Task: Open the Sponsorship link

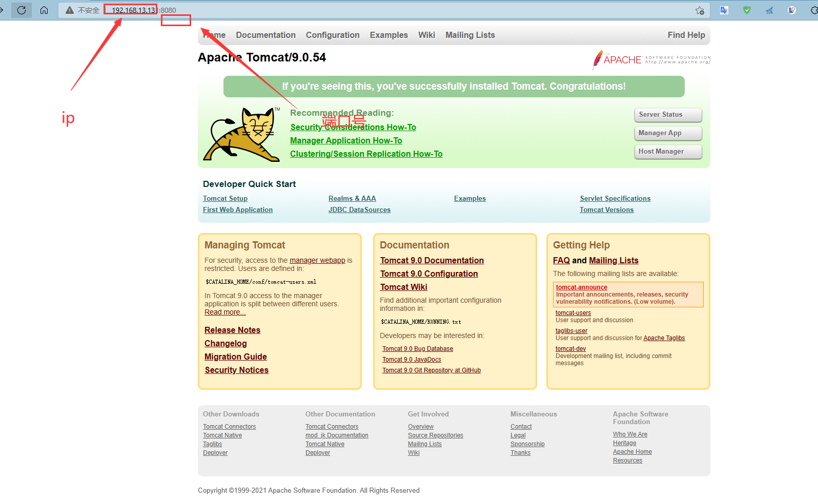Action: pyautogui.click(x=527, y=444)
